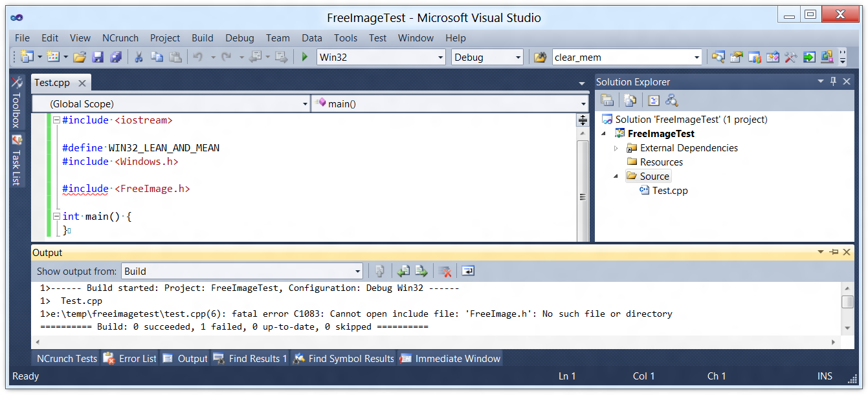Open the Toolbox side panel tab

[x=17, y=102]
